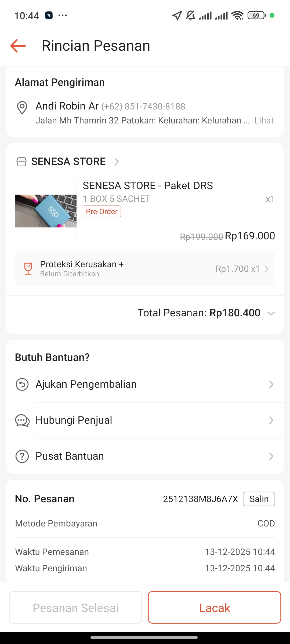
Task: Tap Lihat to view full address
Action: [x=264, y=120]
